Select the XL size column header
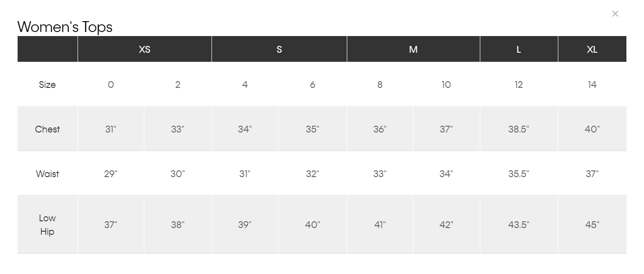Image resolution: width=644 pixels, height=274 pixels. tap(592, 49)
